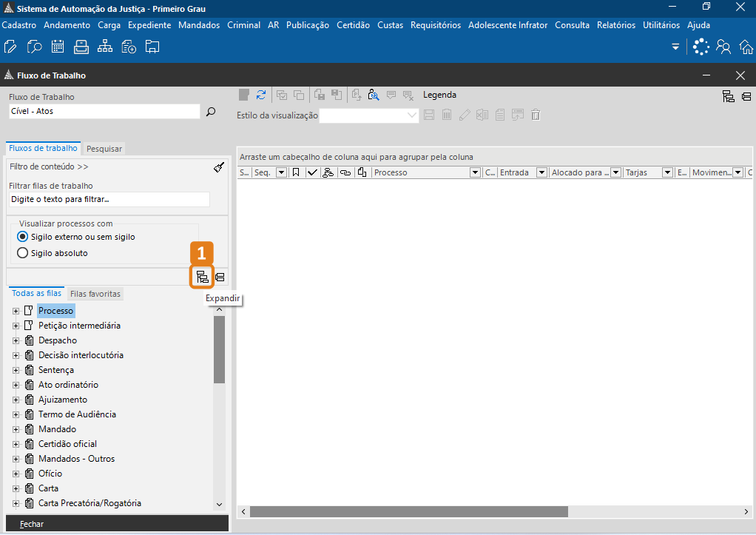
Task: Select the Sigilo absoluto radio button
Action: pyautogui.click(x=23, y=253)
